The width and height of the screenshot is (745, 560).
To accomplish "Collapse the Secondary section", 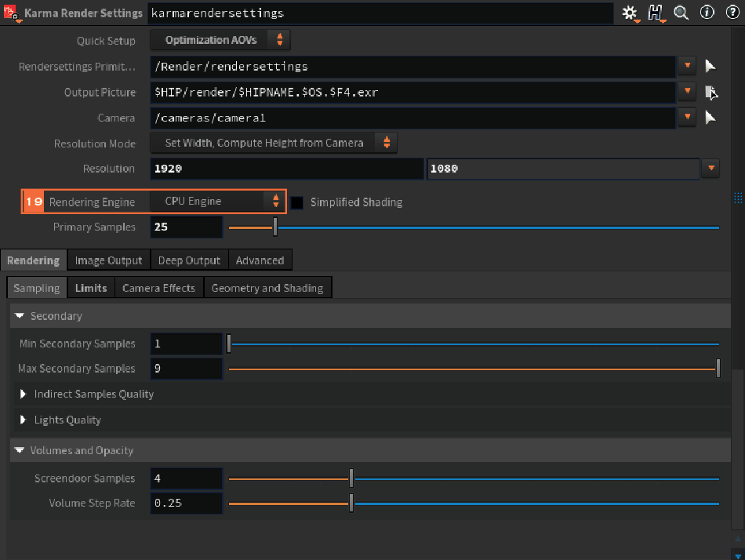I will [20, 315].
